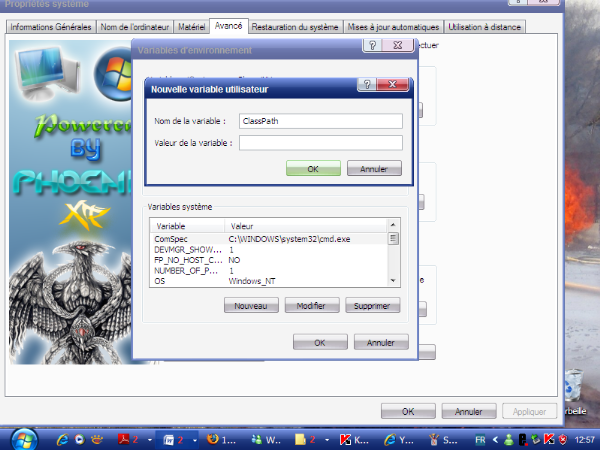
Task: Click system variables list scroll-down arrow
Action: [x=393, y=281]
